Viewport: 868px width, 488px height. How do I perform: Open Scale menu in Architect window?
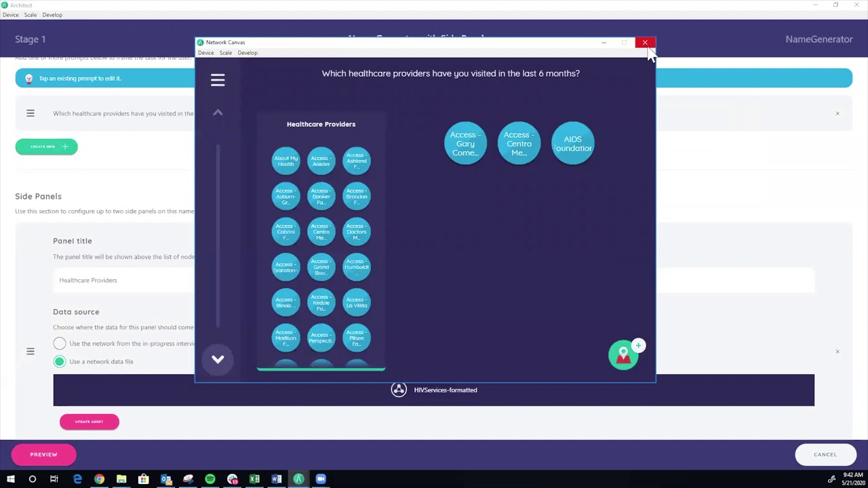31,15
